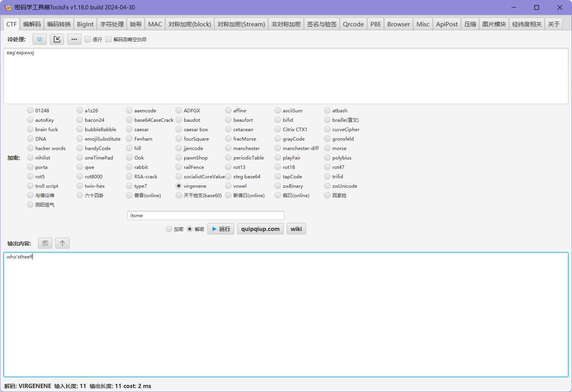Viewport: 572px width, 392px height.
Task: Switch to the 对称加密(block) tab
Action: (x=190, y=24)
